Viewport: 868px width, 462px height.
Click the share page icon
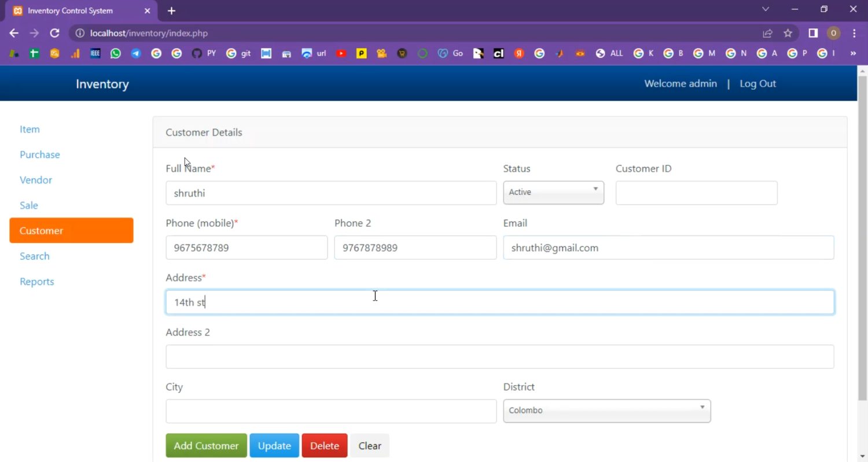[x=767, y=34]
